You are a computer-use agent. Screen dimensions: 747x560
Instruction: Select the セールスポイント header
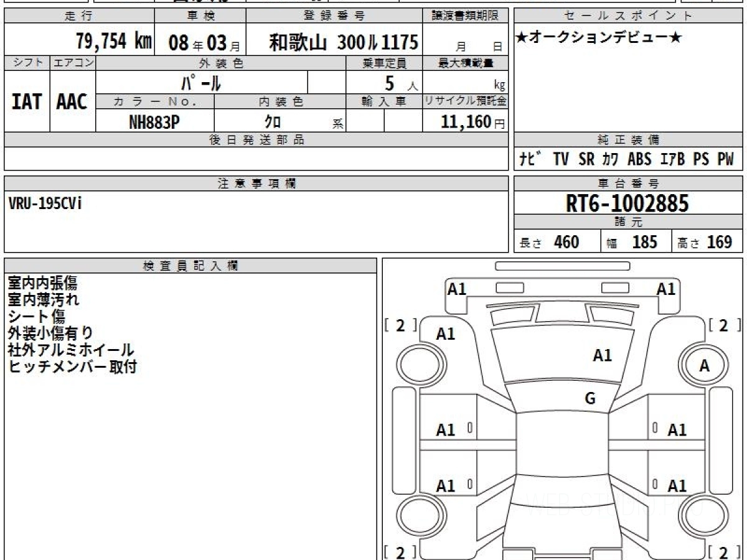[x=629, y=16]
